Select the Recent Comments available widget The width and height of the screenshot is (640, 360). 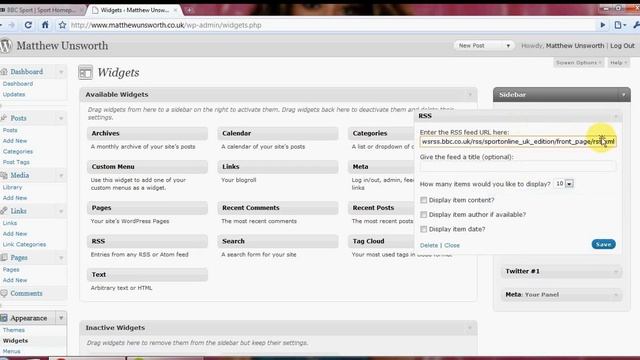[x=278, y=208]
